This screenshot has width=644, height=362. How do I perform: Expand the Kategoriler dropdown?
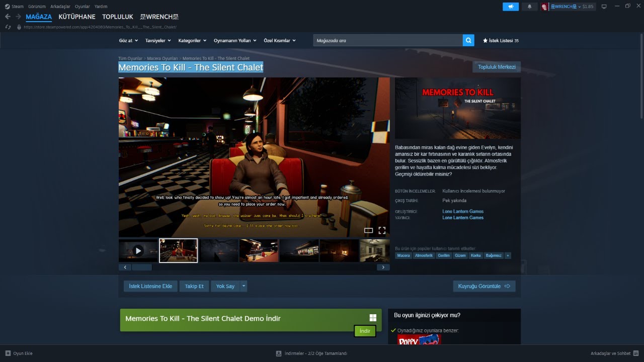(x=192, y=40)
